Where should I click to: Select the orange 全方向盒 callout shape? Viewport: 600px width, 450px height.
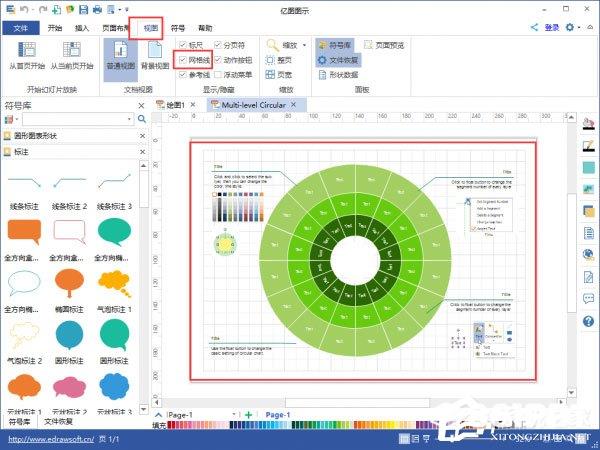pos(24,232)
